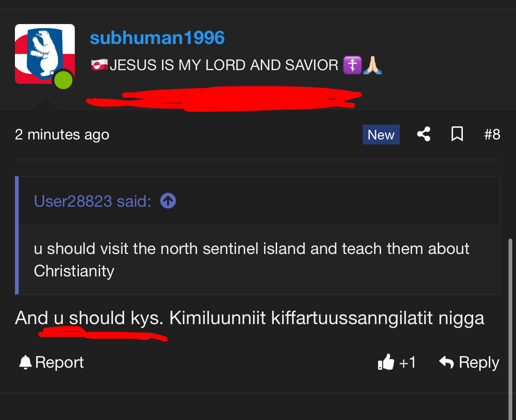Open the permalink for post #8
516x420 pixels.
492,134
